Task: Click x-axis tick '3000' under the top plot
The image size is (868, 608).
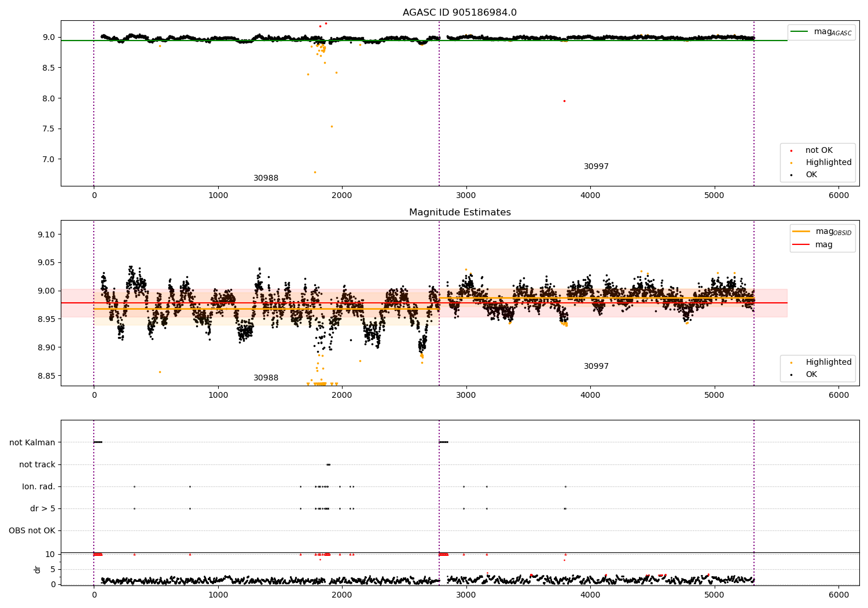Action: coord(466,196)
